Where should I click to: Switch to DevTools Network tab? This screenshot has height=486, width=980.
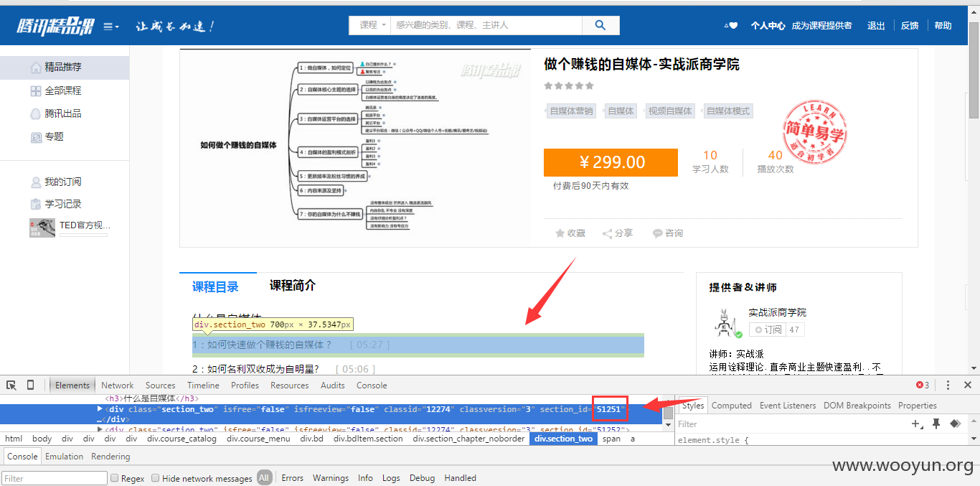(x=118, y=385)
